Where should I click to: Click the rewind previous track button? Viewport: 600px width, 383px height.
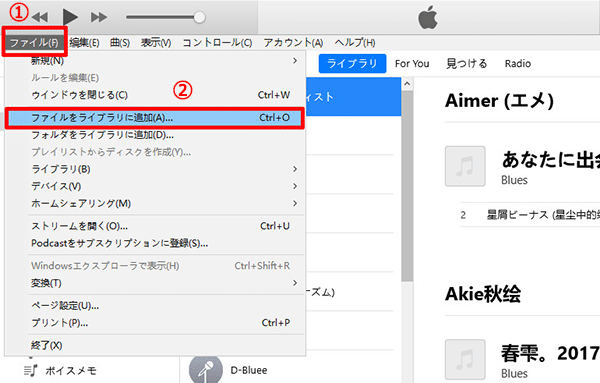pos(40,17)
